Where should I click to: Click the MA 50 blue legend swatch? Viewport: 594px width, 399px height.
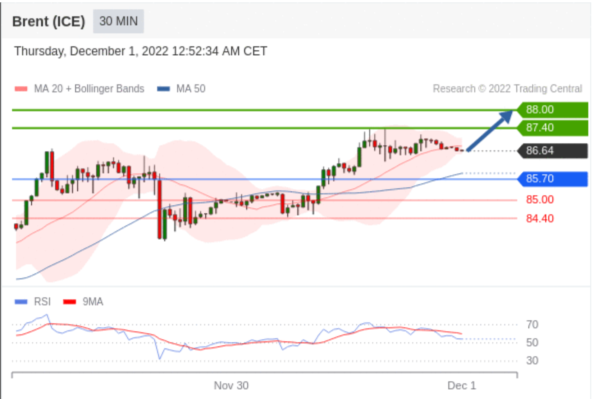163,89
